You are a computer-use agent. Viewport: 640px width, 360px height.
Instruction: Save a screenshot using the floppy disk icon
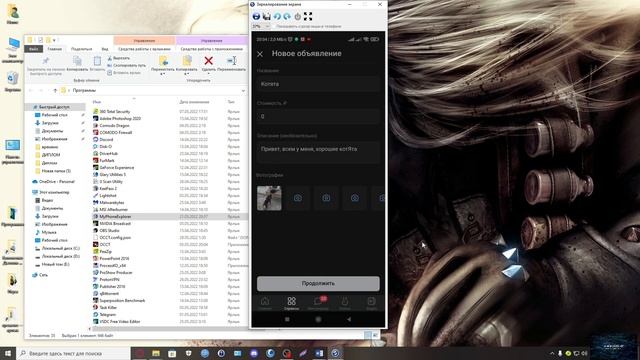[x=267, y=16]
